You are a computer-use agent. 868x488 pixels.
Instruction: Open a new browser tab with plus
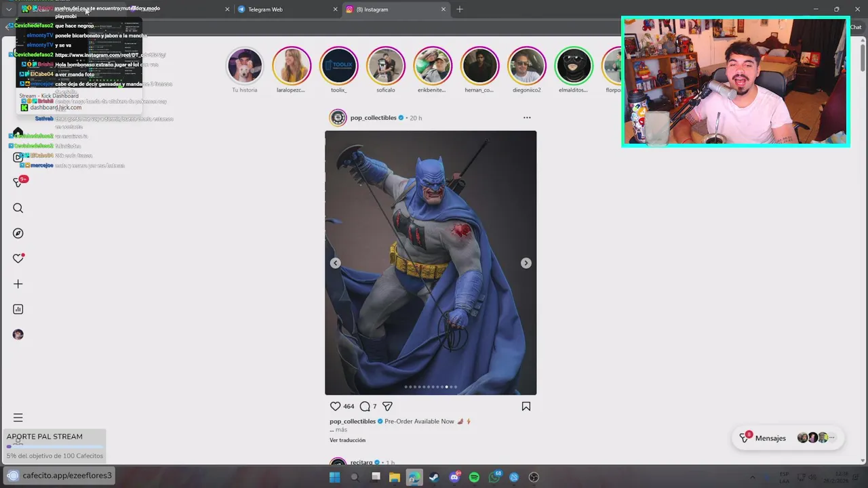coord(460,9)
